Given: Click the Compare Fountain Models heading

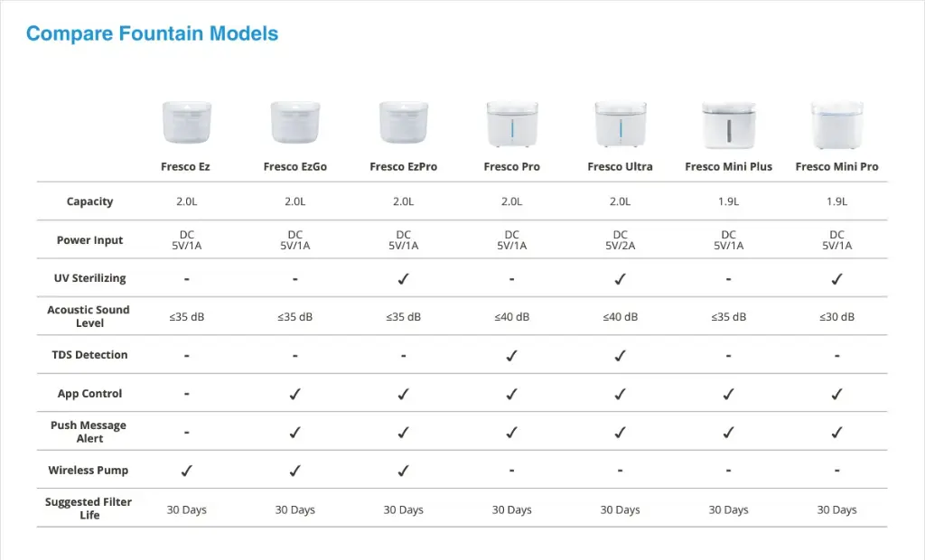Looking at the screenshot, I should tap(152, 33).
